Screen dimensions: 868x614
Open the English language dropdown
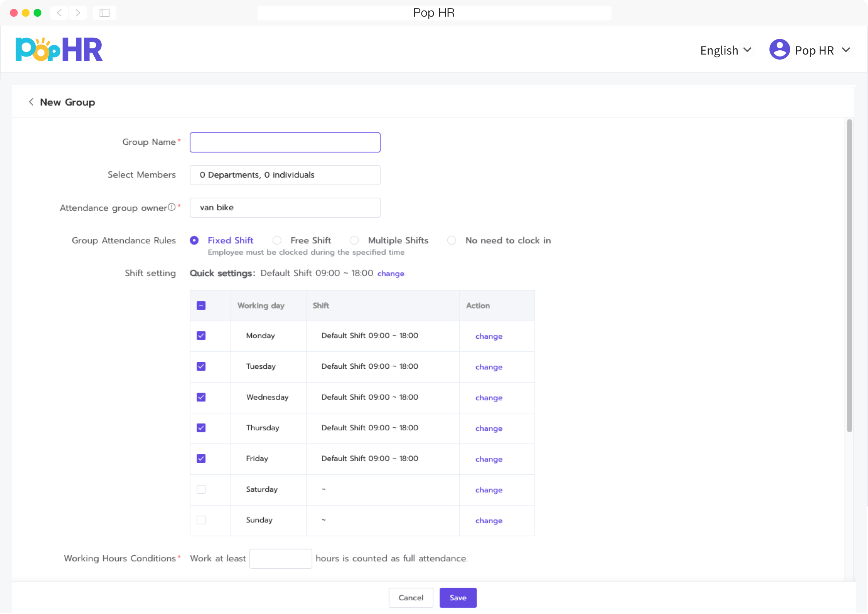point(726,50)
